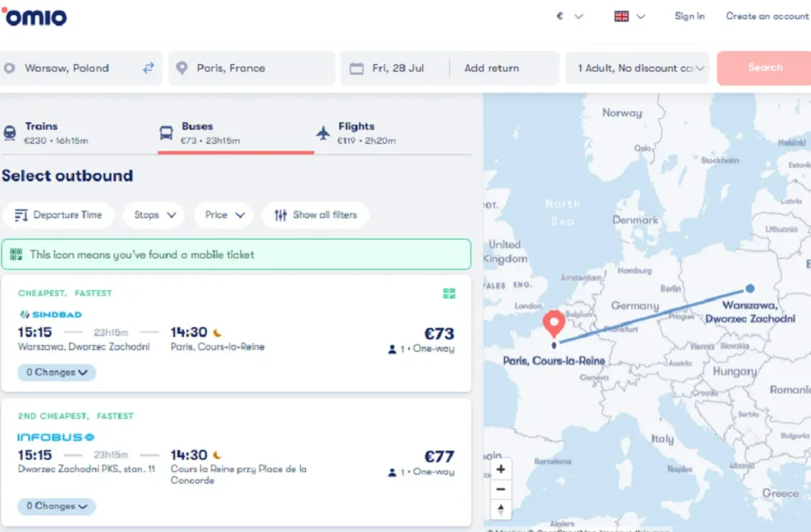Sort results by Departure Time
Image resolution: width=811 pixels, height=532 pixels.
(58, 215)
